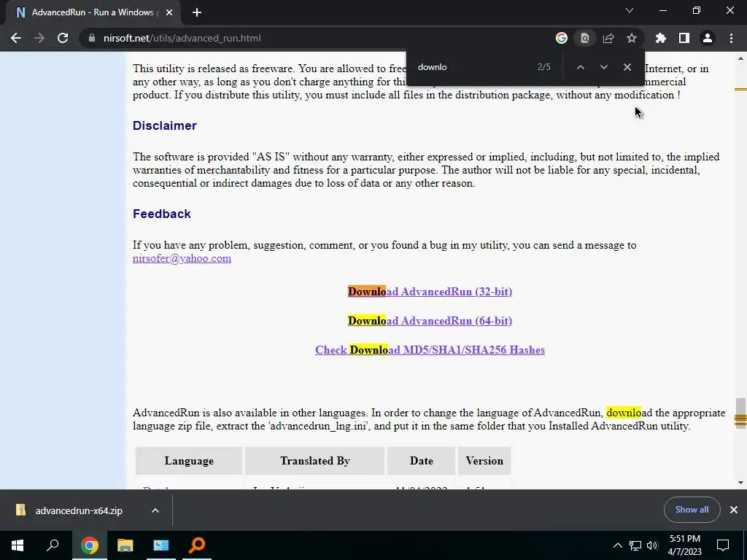Expand advancedrun-x64.zip download options chevron
Image resolution: width=747 pixels, height=560 pixels.
(155, 510)
